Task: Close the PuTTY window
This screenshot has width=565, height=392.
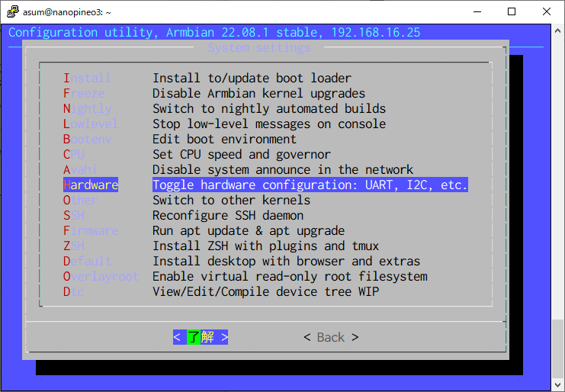Action: click(546, 11)
